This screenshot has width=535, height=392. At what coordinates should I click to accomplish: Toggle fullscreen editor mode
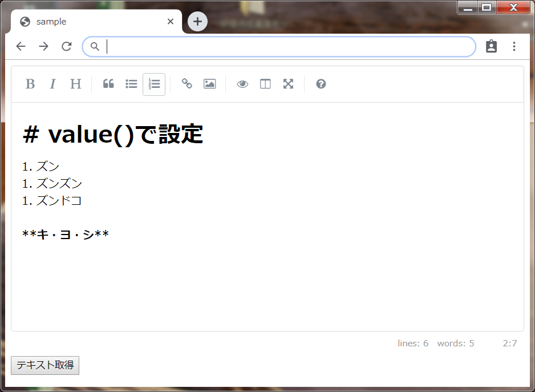288,84
